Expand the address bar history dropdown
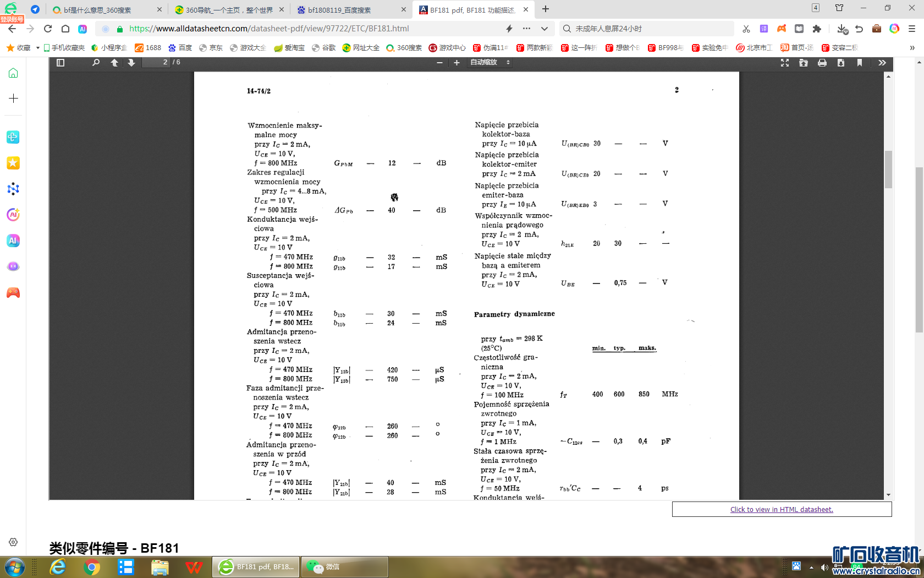This screenshot has height=578, width=924. point(544,29)
